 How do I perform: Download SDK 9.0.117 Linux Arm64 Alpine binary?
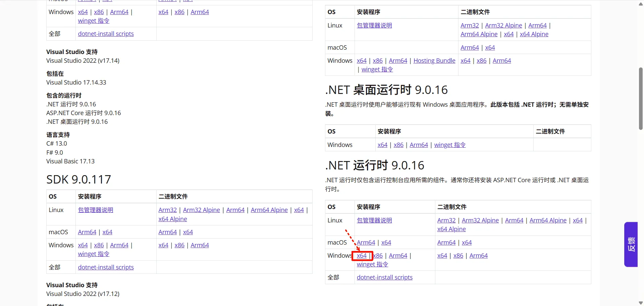(269, 210)
